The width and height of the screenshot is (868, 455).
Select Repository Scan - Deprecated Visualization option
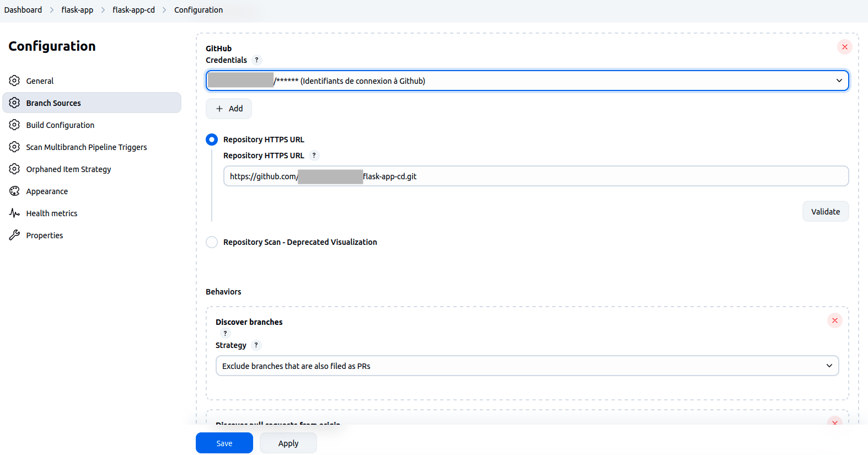click(212, 242)
